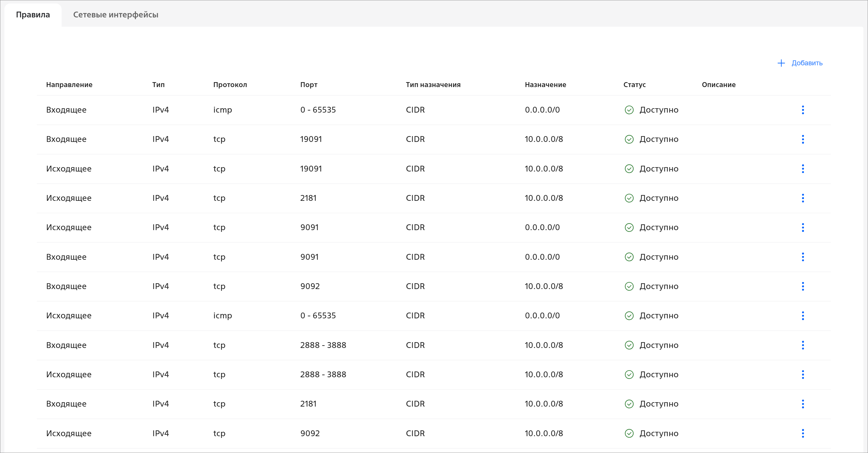Open actions menu for incoming port 9091 rule
868x453 pixels.
click(x=803, y=257)
